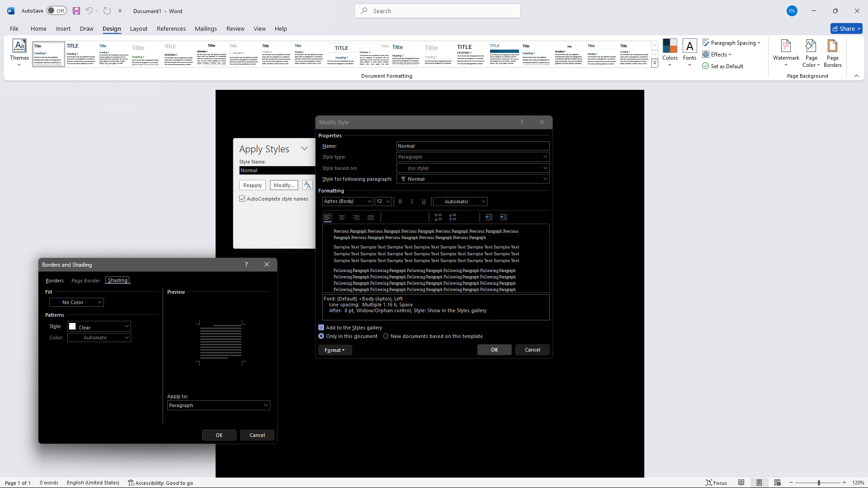Switch to the Borders tab
Image resolution: width=868 pixels, height=488 pixels.
coord(54,281)
